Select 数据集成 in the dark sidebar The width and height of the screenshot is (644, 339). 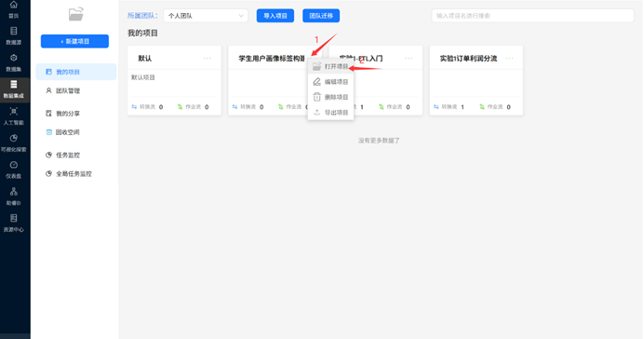coord(14,89)
